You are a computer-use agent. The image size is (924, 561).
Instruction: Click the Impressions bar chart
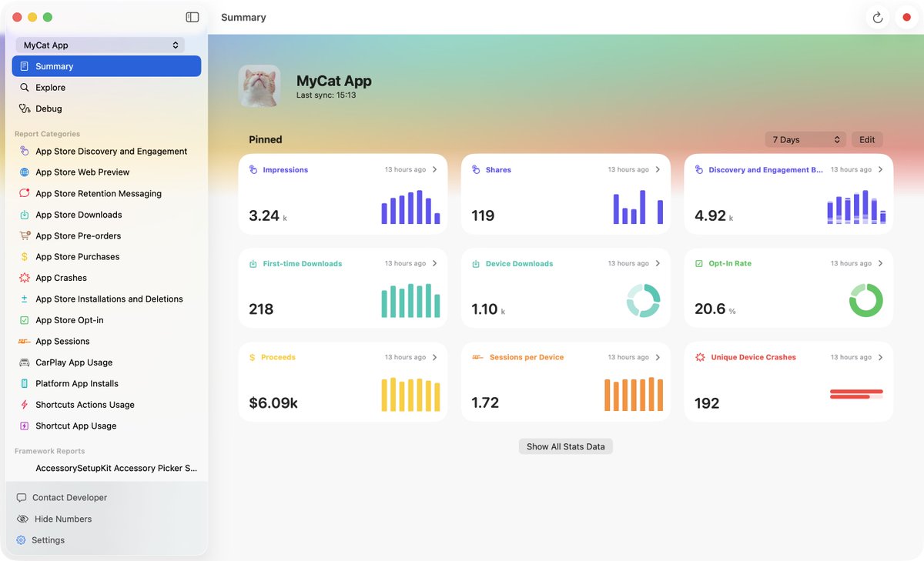[410, 207]
